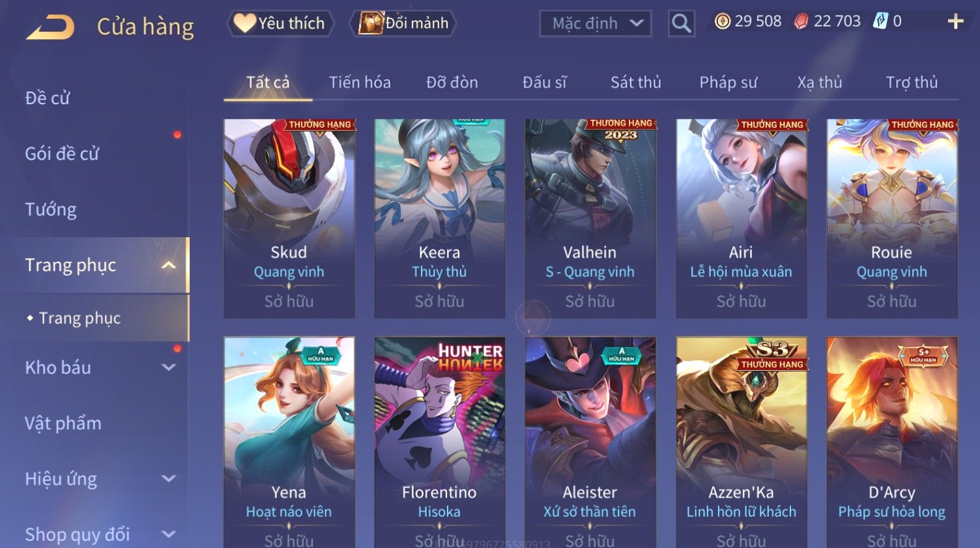The width and height of the screenshot is (980, 548).
Task: Tap the heart icon in Yêu thích
Action: pyautogui.click(x=244, y=23)
